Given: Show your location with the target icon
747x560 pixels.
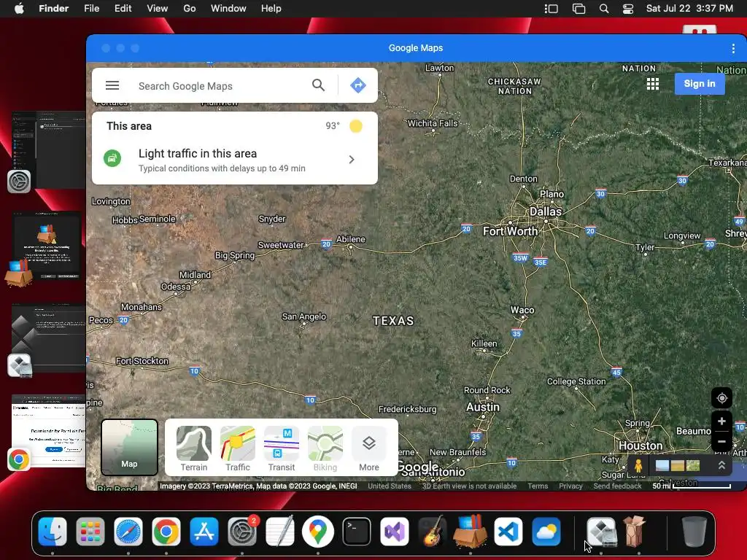Looking at the screenshot, I should [721, 398].
